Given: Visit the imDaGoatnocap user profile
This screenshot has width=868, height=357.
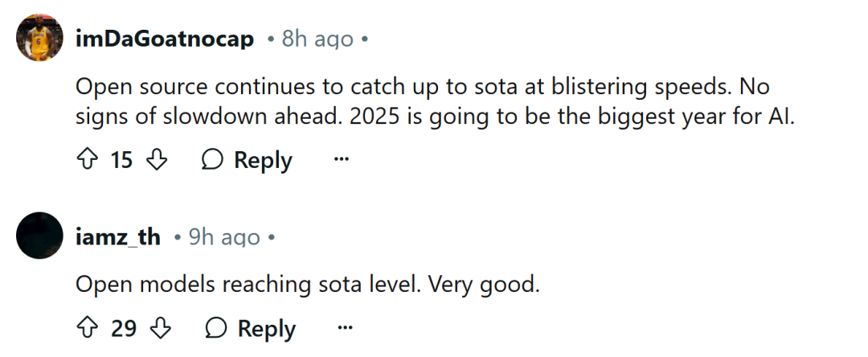Looking at the screenshot, I should point(165,39).
